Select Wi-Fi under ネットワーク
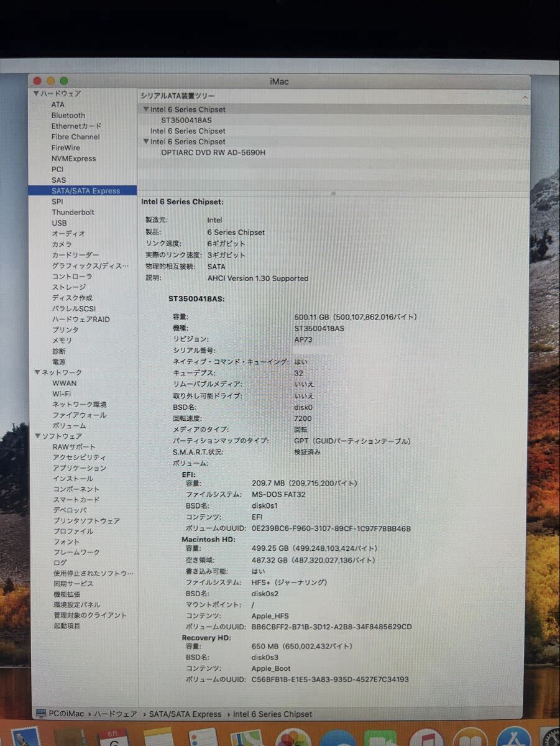The image size is (560, 746). (x=62, y=394)
